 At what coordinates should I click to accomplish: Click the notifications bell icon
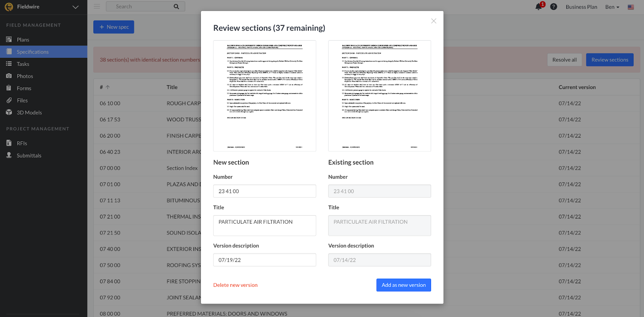pyautogui.click(x=538, y=7)
